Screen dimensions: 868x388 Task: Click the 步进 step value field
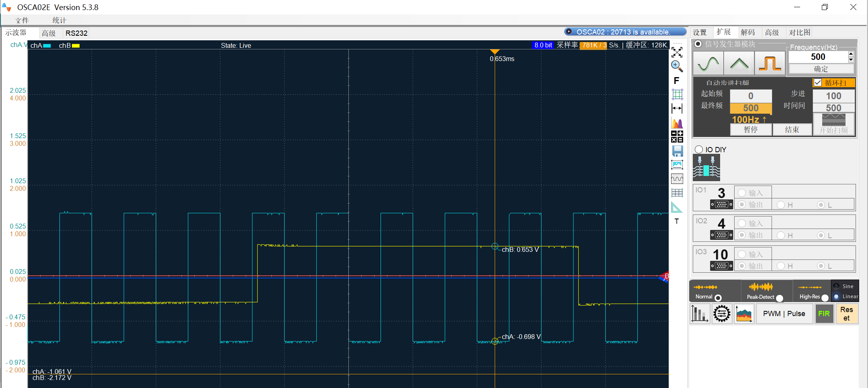tap(834, 96)
